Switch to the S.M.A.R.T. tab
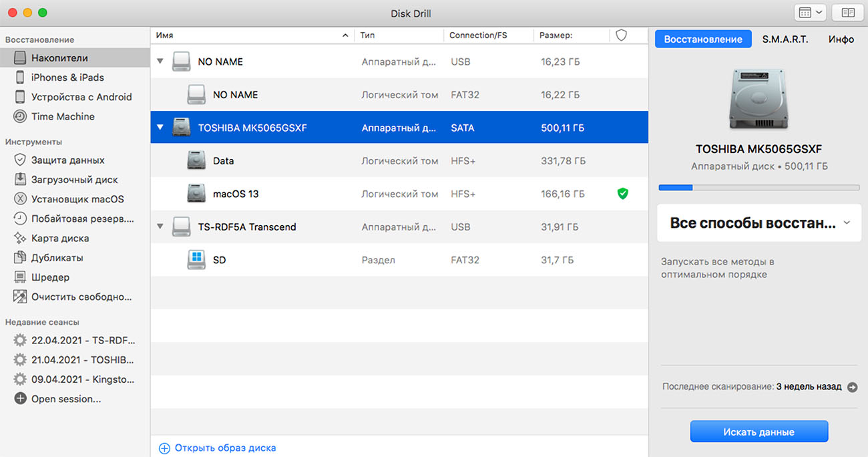Viewport: 868px width, 457px height. click(x=785, y=39)
